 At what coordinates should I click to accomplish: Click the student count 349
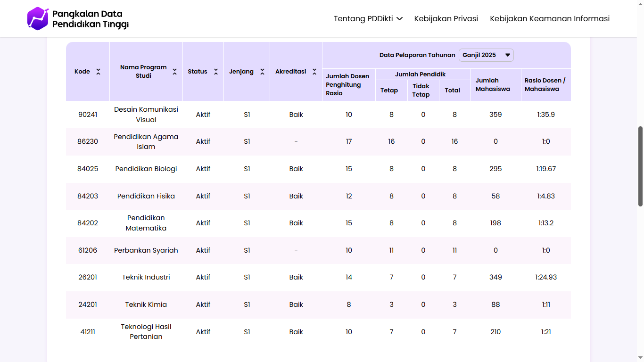[x=495, y=277]
